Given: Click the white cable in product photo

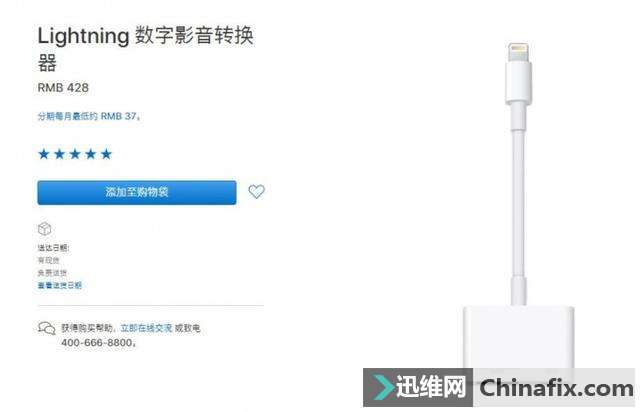Looking at the screenshot, I should (518, 204).
